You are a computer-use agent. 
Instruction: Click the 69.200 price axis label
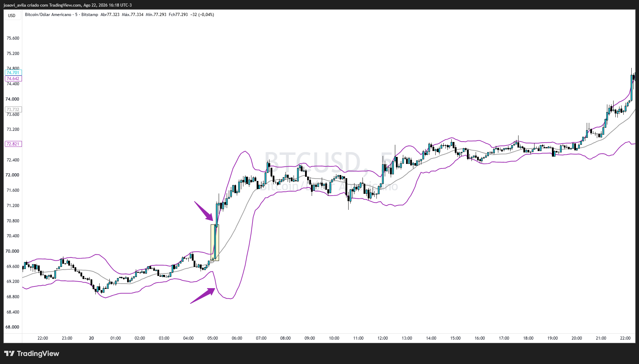point(13,282)
